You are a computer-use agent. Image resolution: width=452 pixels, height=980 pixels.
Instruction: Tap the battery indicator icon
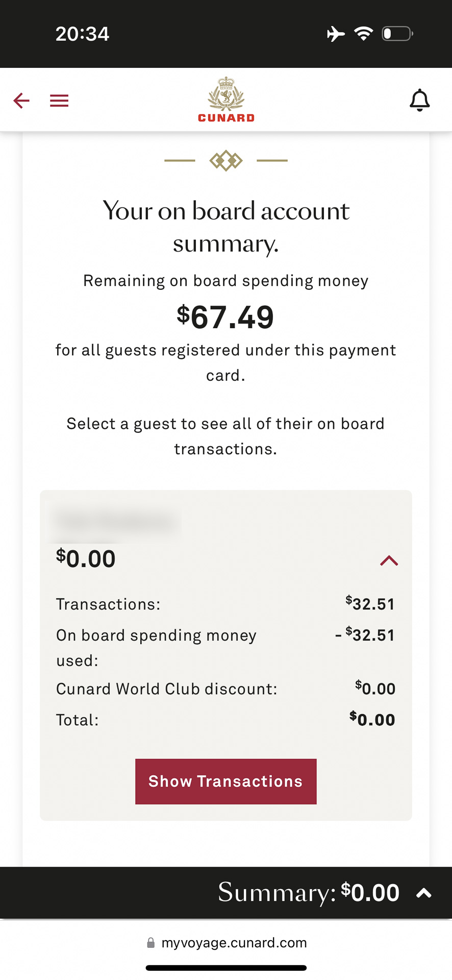(x=397, y=34)
